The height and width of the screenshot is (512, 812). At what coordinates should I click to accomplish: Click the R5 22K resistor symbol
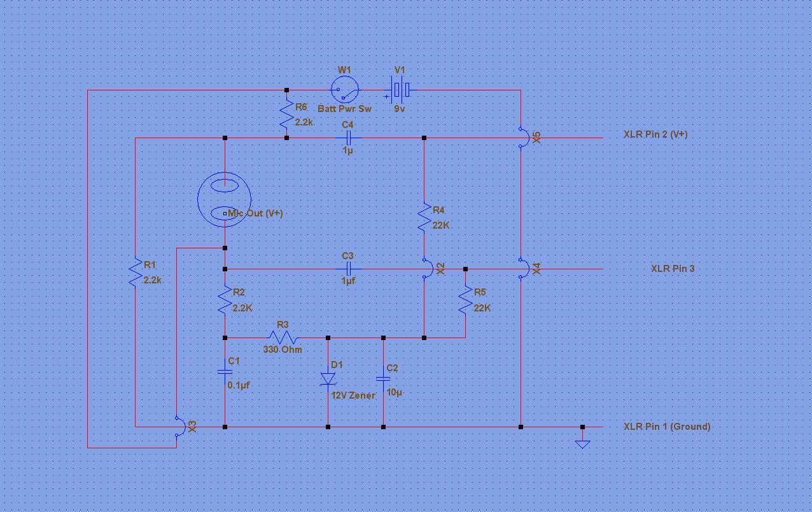click(x=465, y=301)
